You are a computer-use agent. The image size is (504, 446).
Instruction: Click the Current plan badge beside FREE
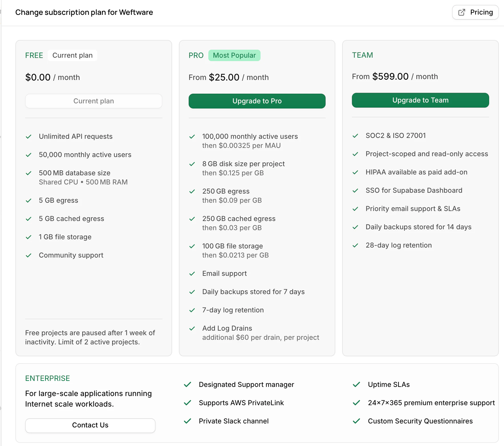[72, 55]
